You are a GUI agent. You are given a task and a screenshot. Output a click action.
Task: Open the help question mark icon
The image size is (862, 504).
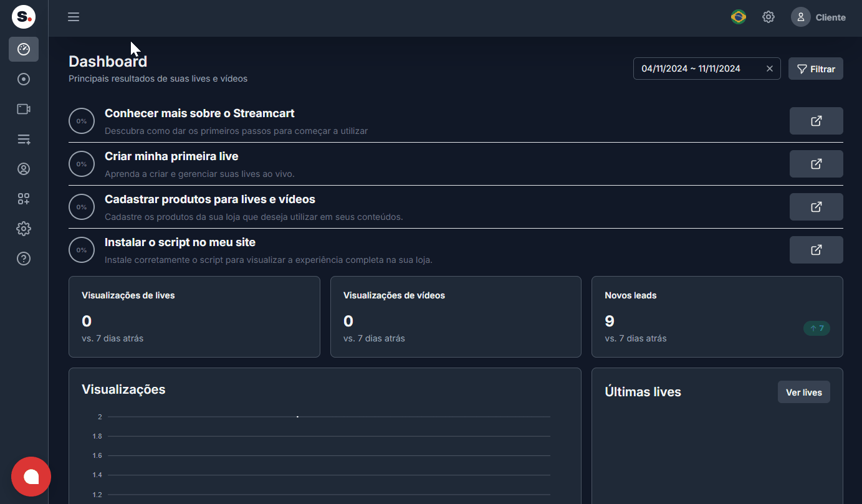(x=24, y=259)
